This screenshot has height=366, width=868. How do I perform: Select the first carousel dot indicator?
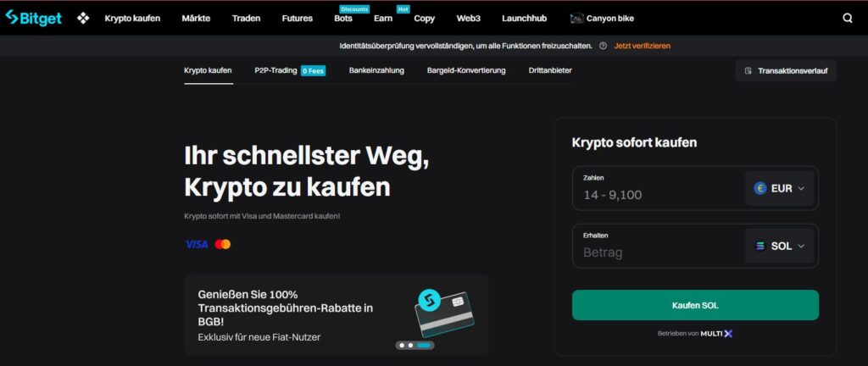point(402,345)
